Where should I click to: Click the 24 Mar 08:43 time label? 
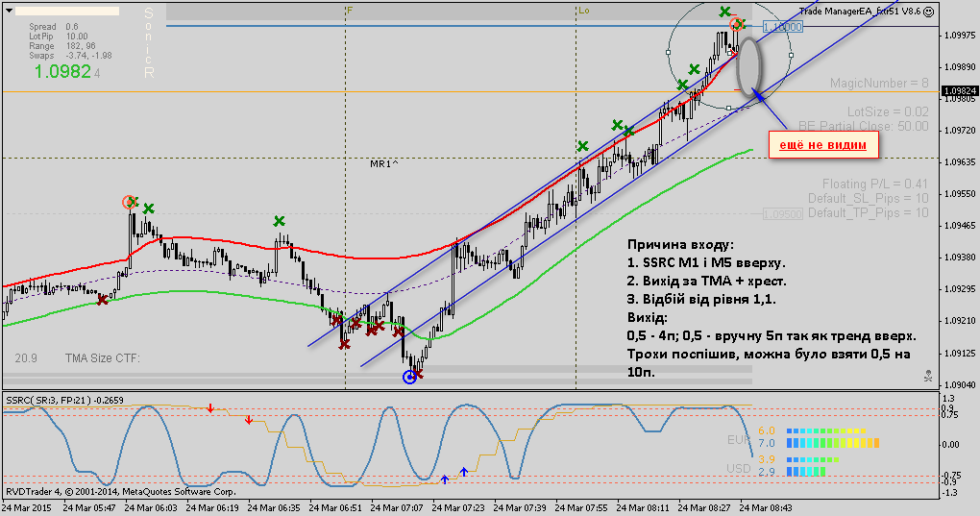tap(765, 508)
